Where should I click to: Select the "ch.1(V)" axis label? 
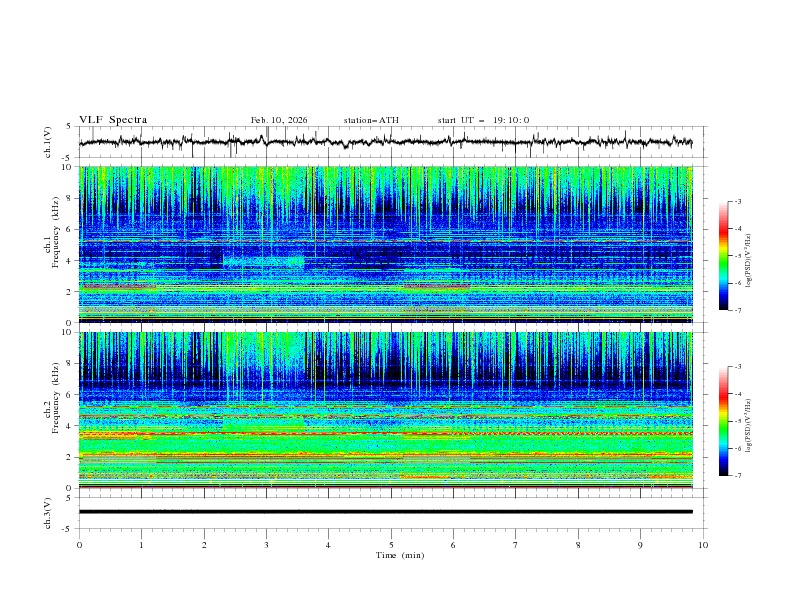[48, 142]
